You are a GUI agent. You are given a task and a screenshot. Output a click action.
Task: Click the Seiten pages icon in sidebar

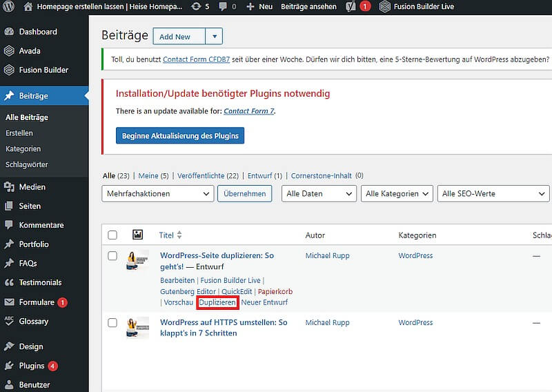(x=9, y=206)
